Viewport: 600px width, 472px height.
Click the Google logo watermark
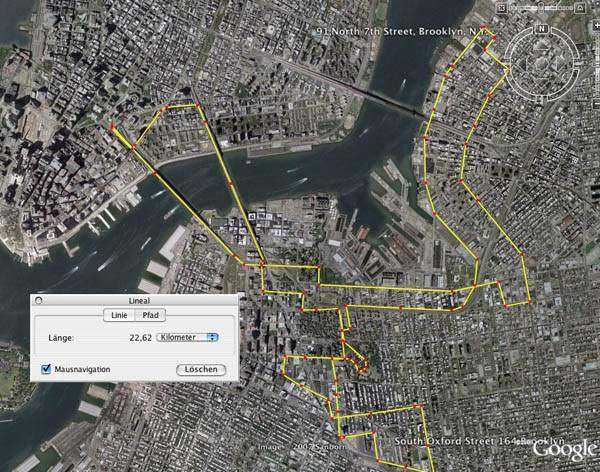pyautogui.click(x=566, y=449)
